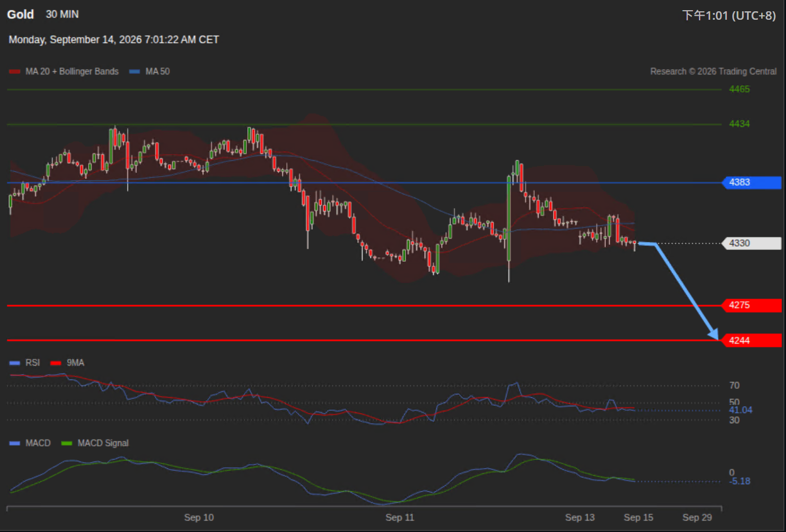Click the RSI 41.04 value readout

[x=740, y=410]
